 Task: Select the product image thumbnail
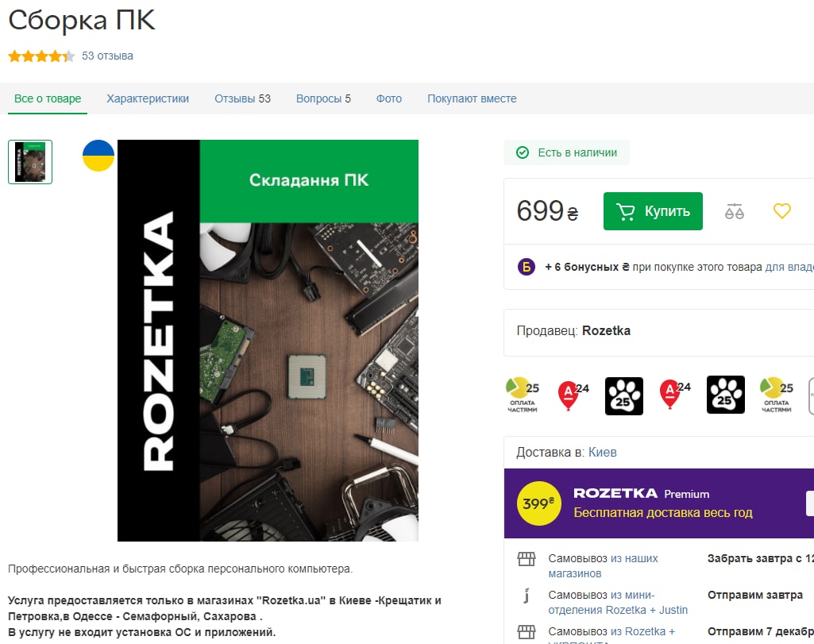click(30, 162)
